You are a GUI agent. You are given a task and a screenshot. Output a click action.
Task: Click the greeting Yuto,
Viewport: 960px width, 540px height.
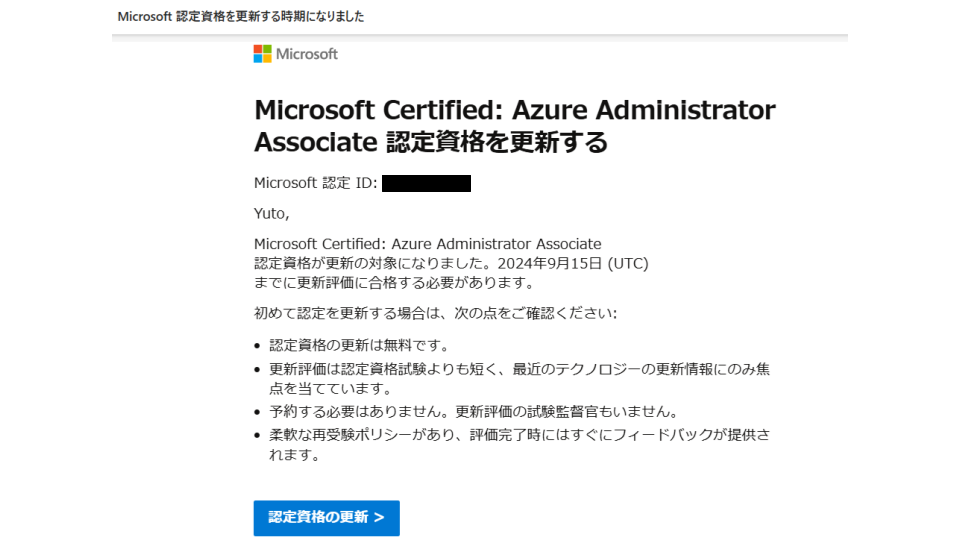coord(271,213)
